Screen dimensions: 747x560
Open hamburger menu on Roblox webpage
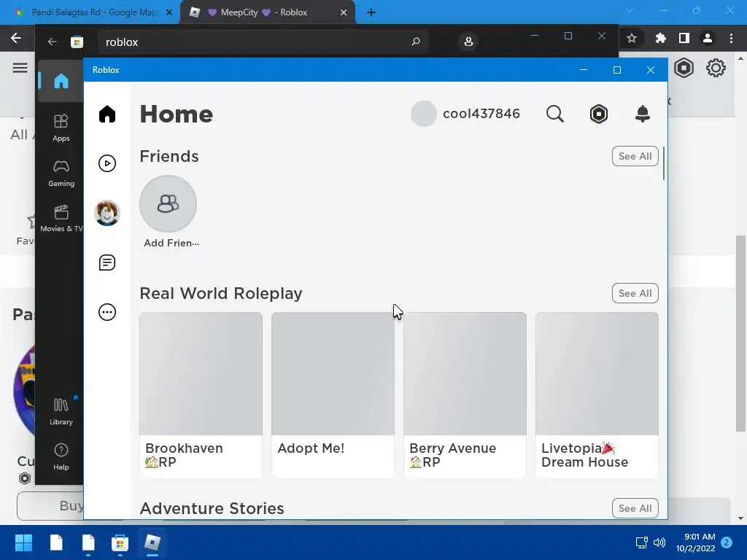[20, 68]
